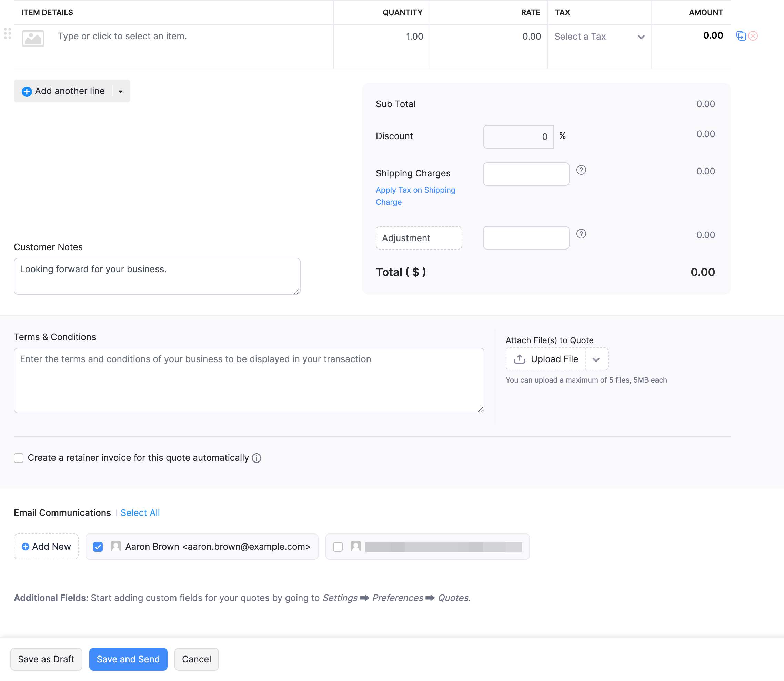Click the Upload File button
The width and height of the screenshot is (784, 681).
pyautogui.click(x=546, y=359)
